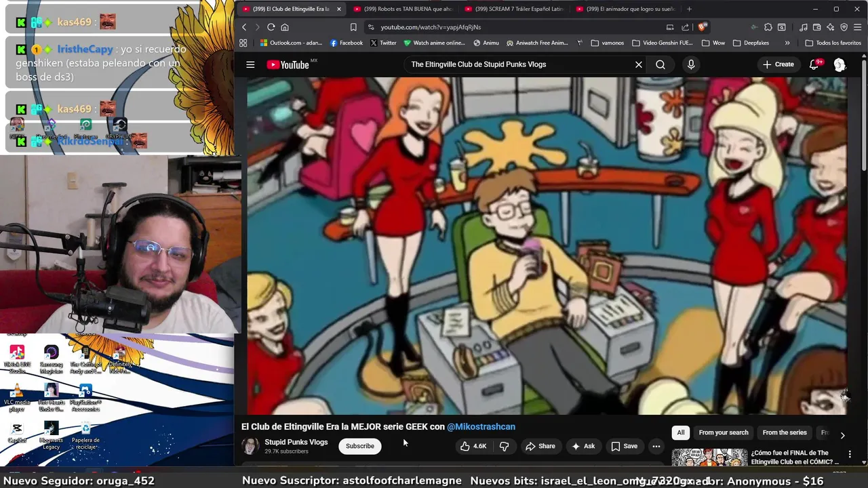Open the Create button on YouTube

tap(778, 64)
